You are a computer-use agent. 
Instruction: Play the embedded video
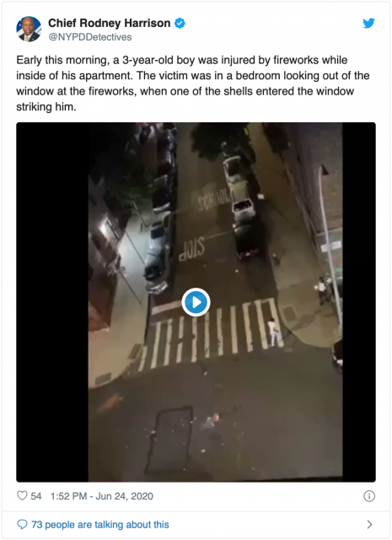(196, 302)
